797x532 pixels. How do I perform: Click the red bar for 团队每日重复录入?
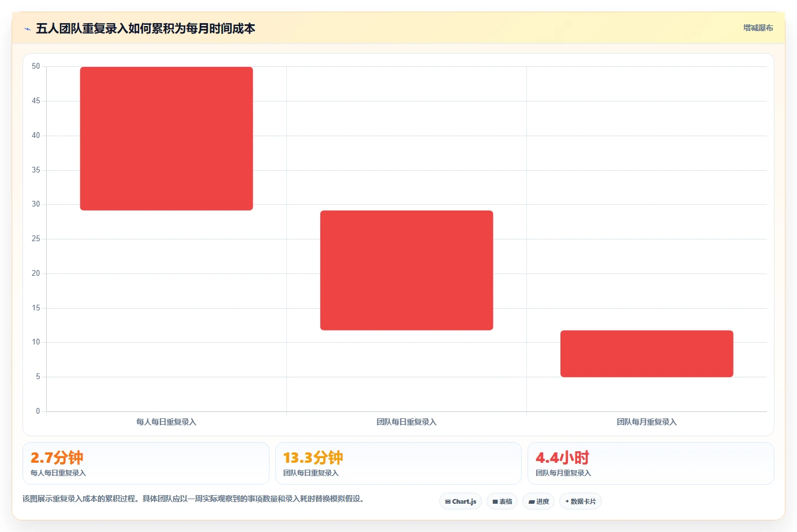(x=407, y=270)
